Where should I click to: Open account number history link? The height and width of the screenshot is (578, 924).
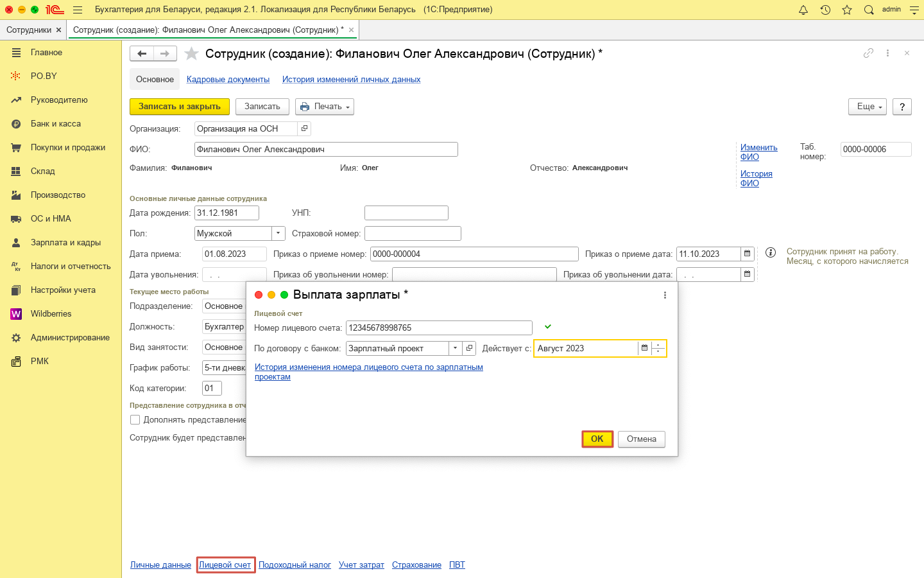pyautogui.click(x=368, y=372)
